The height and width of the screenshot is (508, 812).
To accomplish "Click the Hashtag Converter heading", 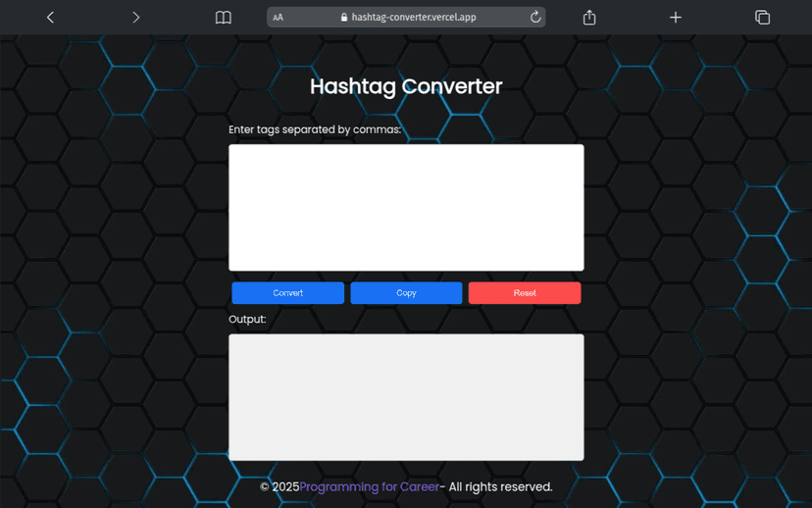I will point(406,86).
